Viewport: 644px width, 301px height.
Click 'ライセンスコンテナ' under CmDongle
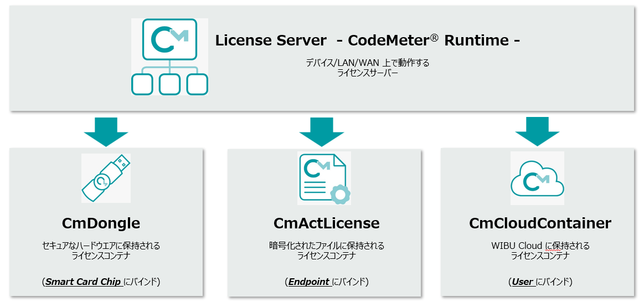tap(101, 256)
